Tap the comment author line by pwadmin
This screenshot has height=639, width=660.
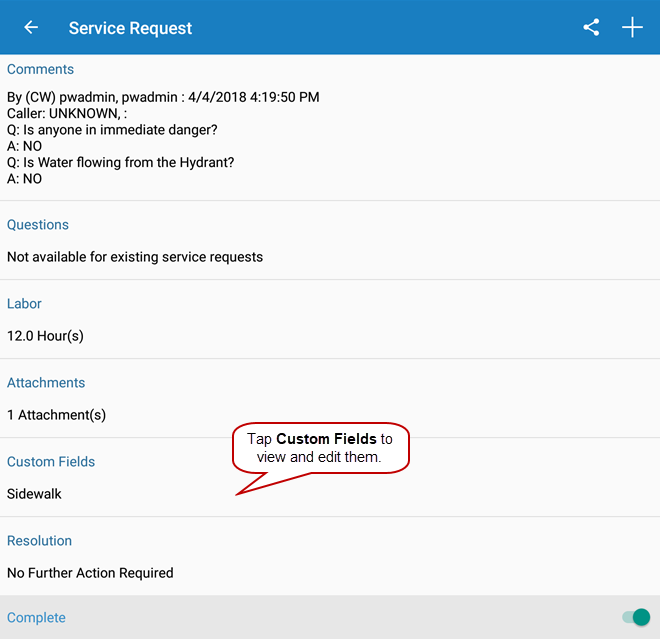pos(163,97)
